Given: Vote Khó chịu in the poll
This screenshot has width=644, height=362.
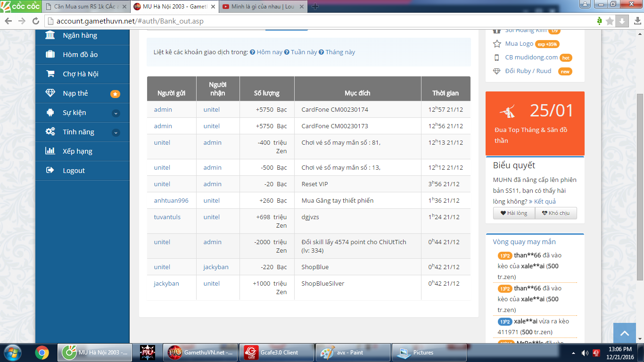Looking at the screenshot, I should pyautogui.click(x=555, y=213).
